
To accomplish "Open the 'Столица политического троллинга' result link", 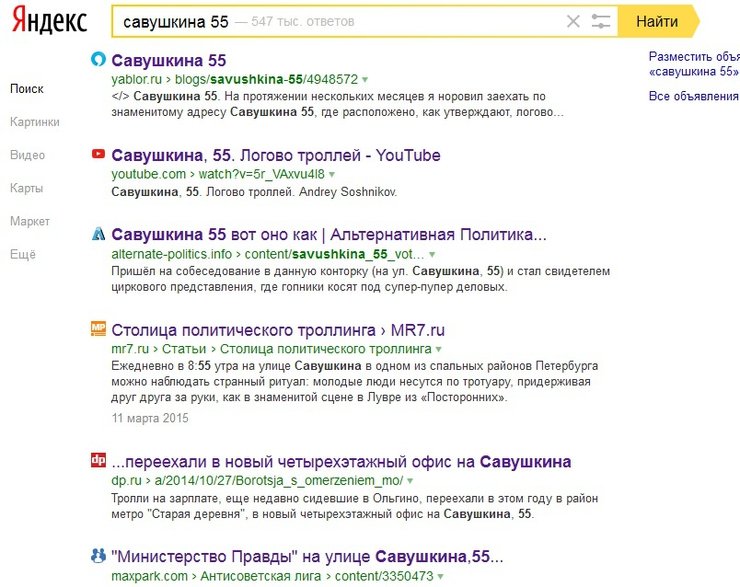I will [x=278, y=329].
